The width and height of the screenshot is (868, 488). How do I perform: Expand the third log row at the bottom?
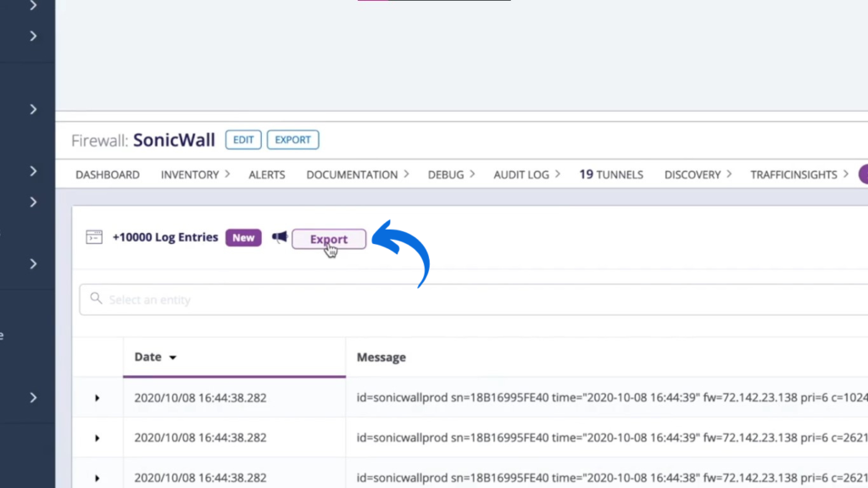(97, 478)
